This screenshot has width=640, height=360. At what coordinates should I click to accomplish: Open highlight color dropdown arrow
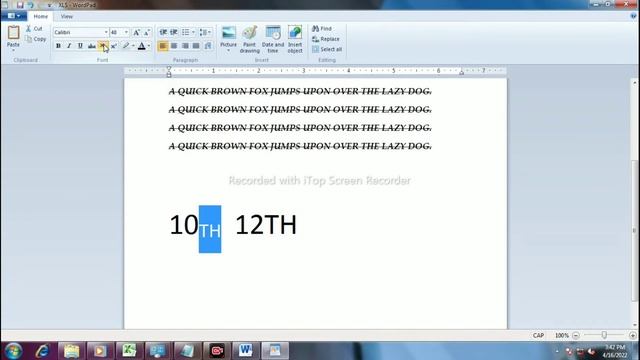tap(133, 46)
